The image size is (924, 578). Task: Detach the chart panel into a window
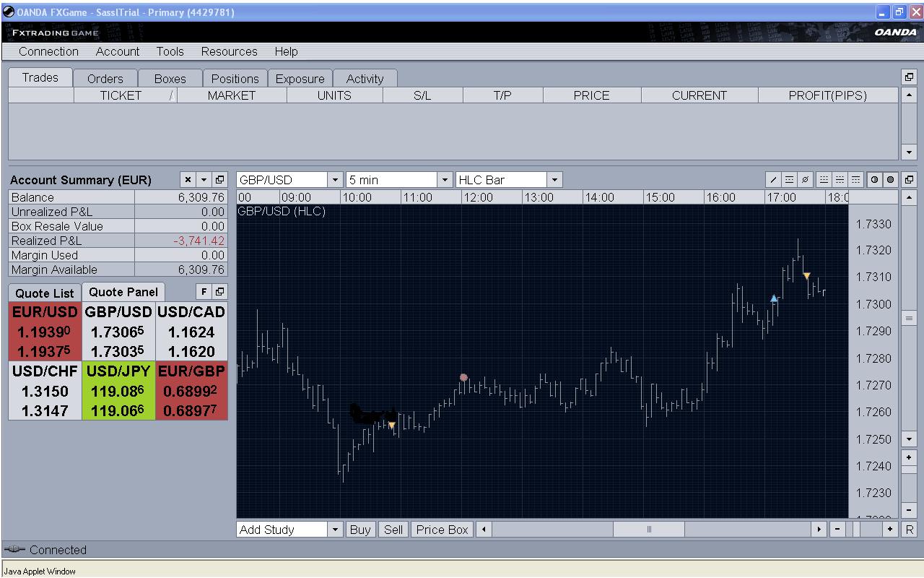click(x=909, y=180)
